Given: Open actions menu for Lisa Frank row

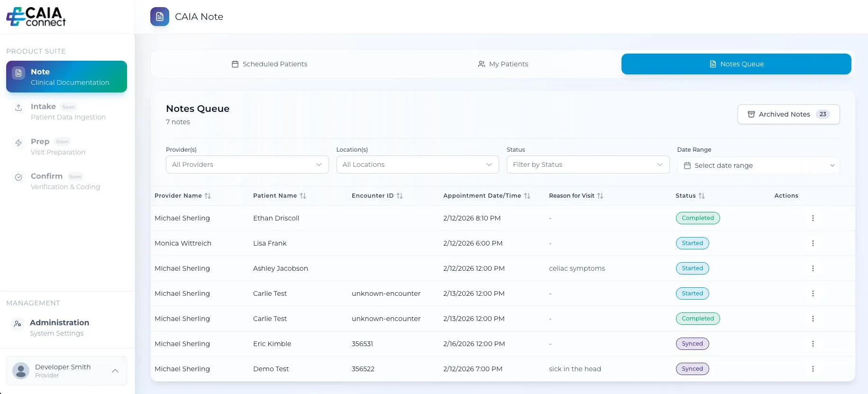Looking at the screenshot, I should click(x=813, y=243).
